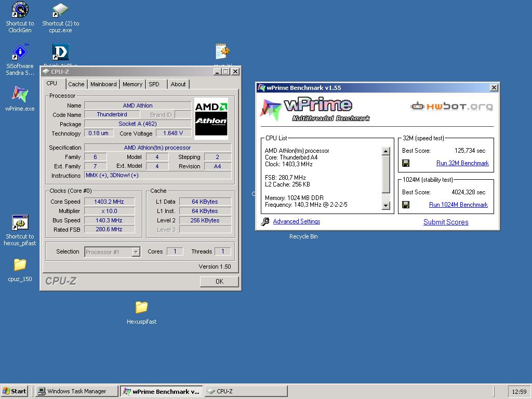
Task: Select wPrime Benchmark taskbar button
Action: [162, 391]
